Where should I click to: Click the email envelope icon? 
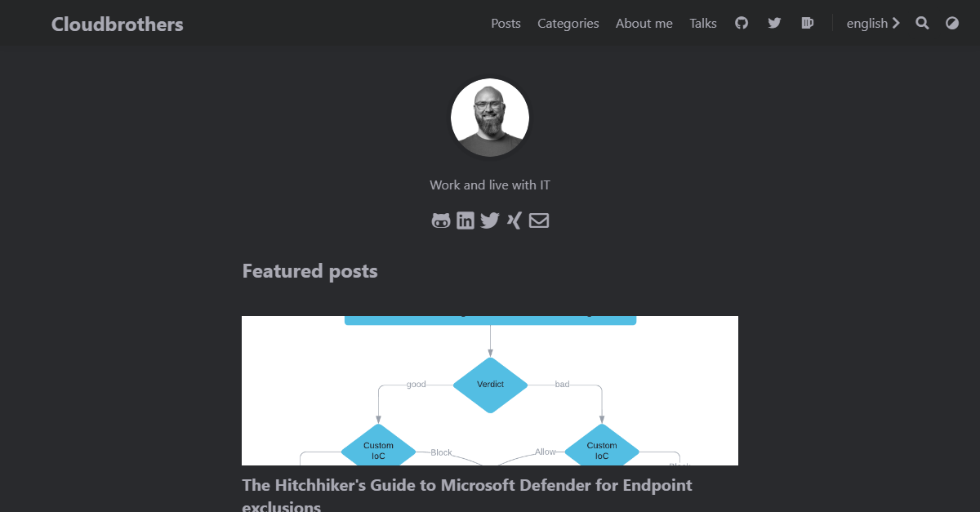(x=539, y=220)
